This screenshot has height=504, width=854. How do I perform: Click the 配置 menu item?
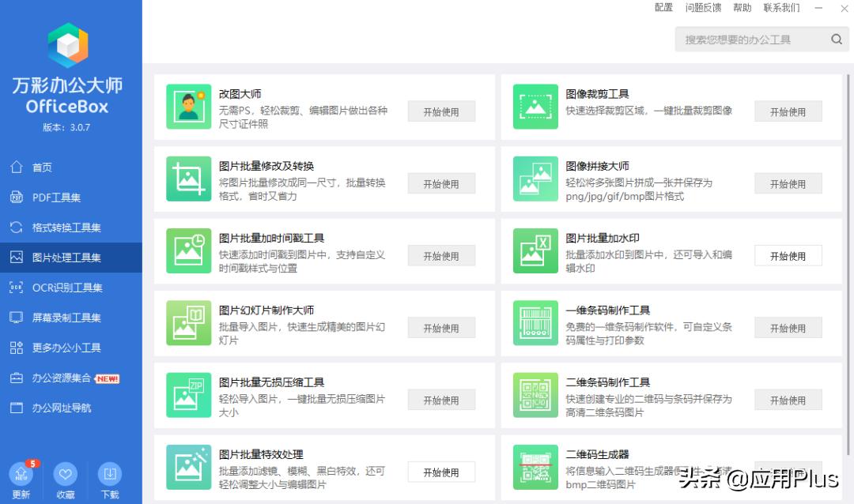[x=663, y=8]
